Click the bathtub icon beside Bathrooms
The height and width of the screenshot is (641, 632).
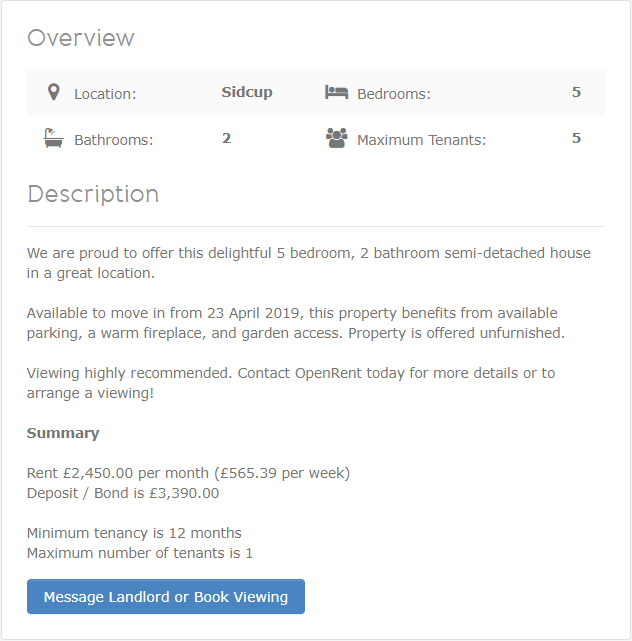[x=54, y=138]
